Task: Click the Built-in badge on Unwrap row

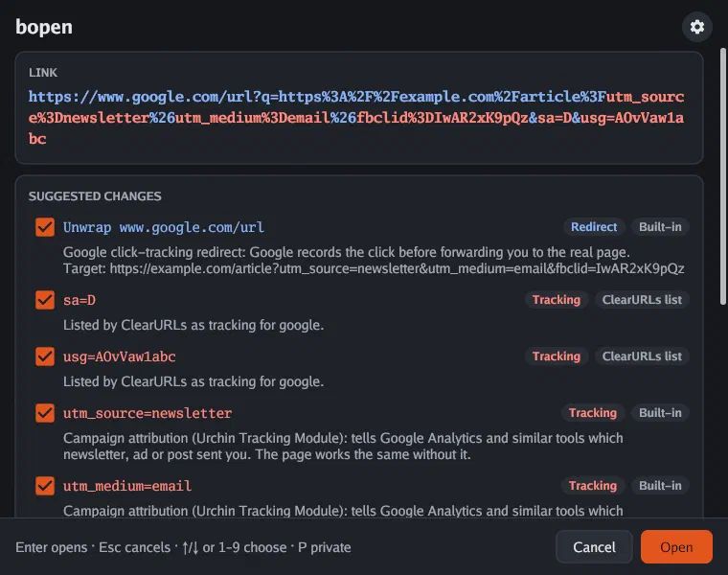Action: tap(660, 227)
